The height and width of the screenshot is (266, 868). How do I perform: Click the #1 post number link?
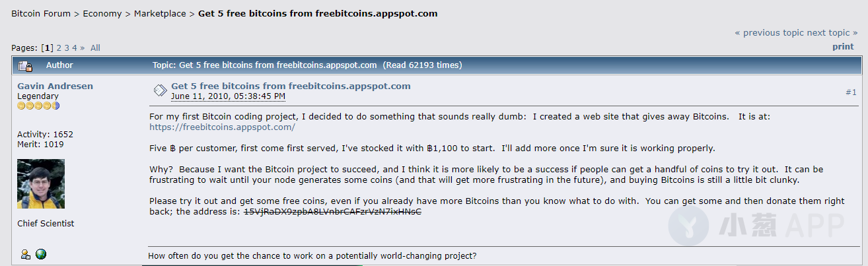coord(851,92)
